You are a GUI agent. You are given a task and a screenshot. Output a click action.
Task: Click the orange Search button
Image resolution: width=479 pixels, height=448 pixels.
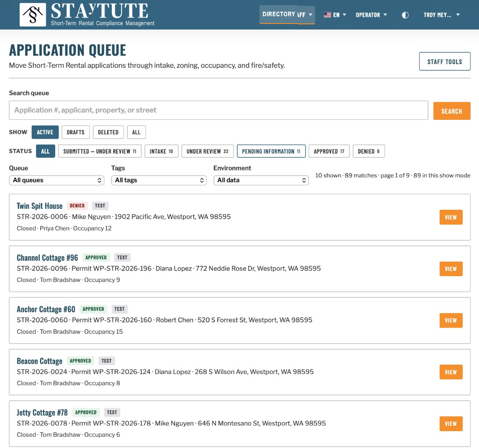[x=451, y=111]
